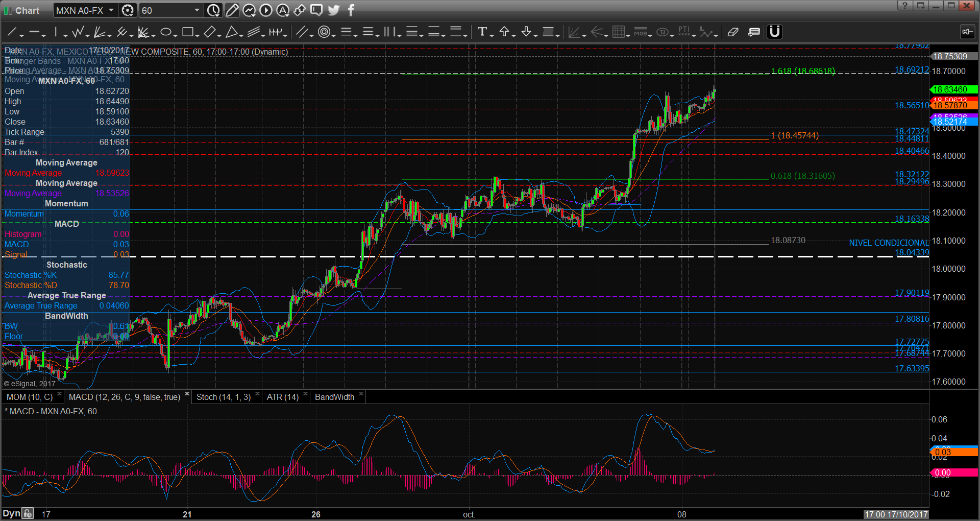Image resolution: width=980 pixels, height=521 pixels.
Task: Switch to the MACD (12, 26, C, 9) tab
Action: pos(124,397)
